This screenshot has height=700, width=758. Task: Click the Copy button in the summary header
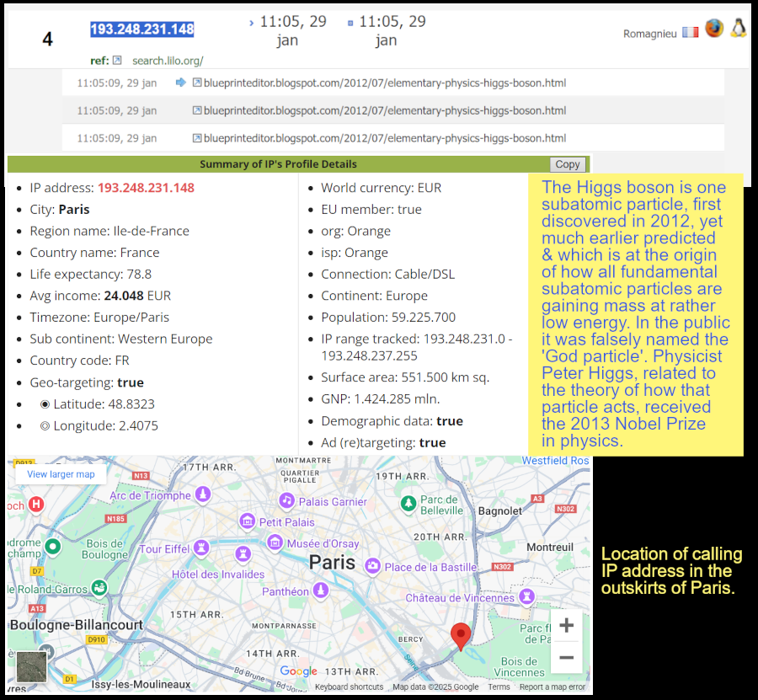point(568,164)
